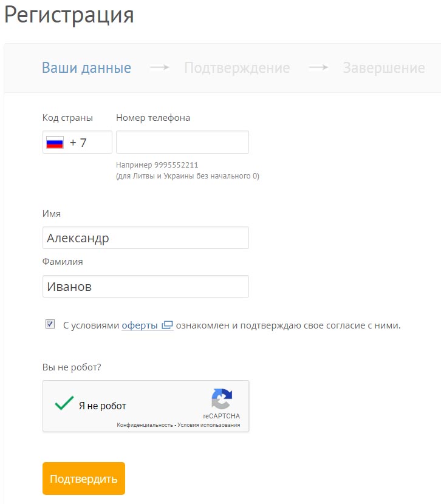Click the Имя field containing Александр
Viewport: 441px width, 504px height.
(146, 238)
